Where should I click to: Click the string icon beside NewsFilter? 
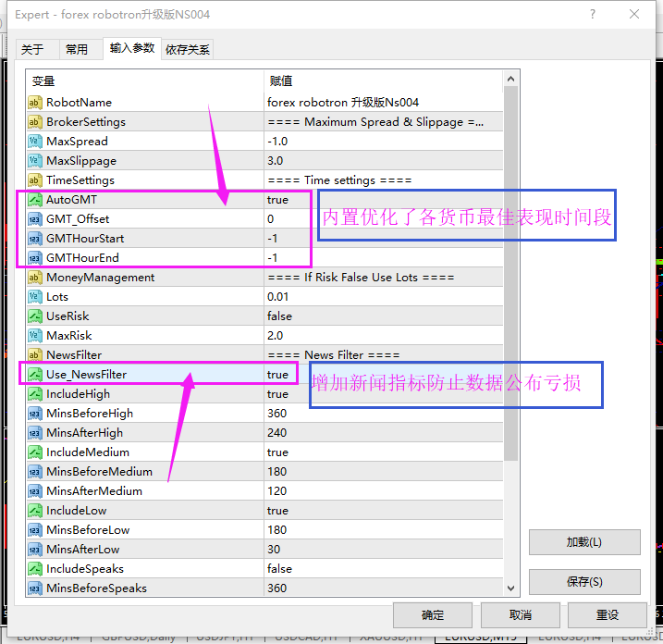pos(34,355)
